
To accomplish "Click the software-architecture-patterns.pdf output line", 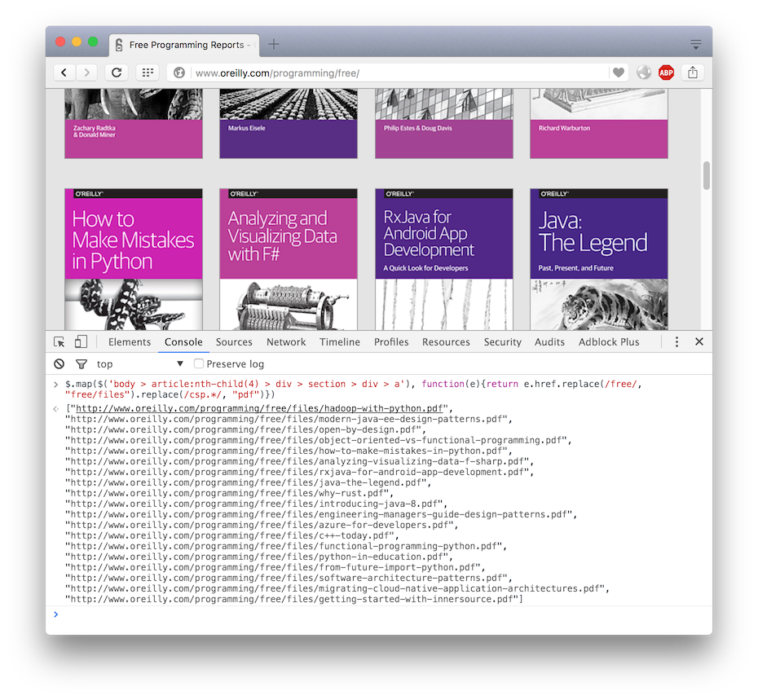I will [x=289, y=579].
